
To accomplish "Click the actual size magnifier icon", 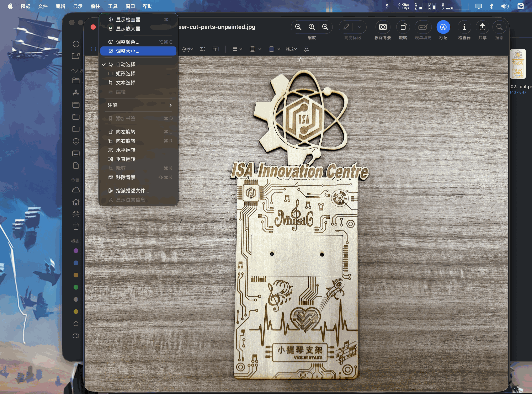I will pyautogui.click(x=312, y=27).
